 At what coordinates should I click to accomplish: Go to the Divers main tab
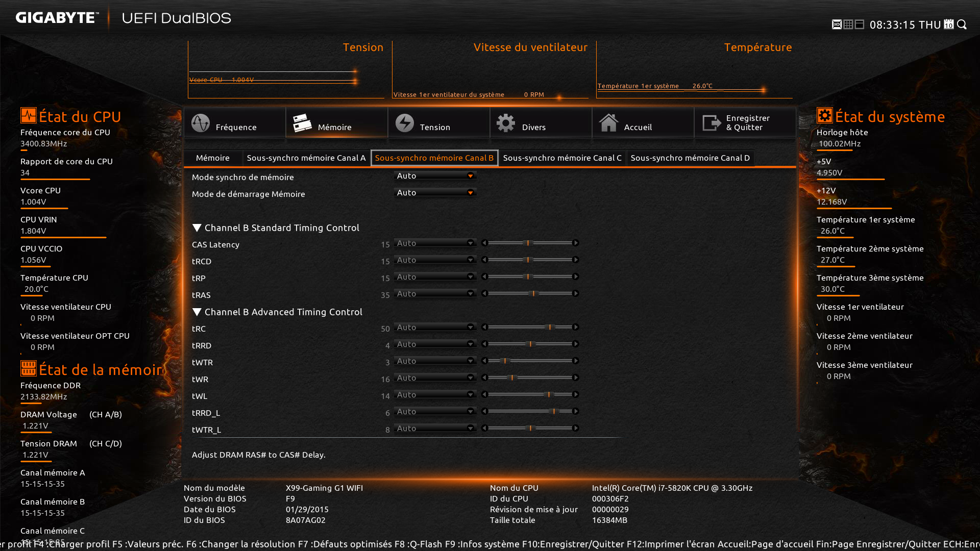point(541,122)
